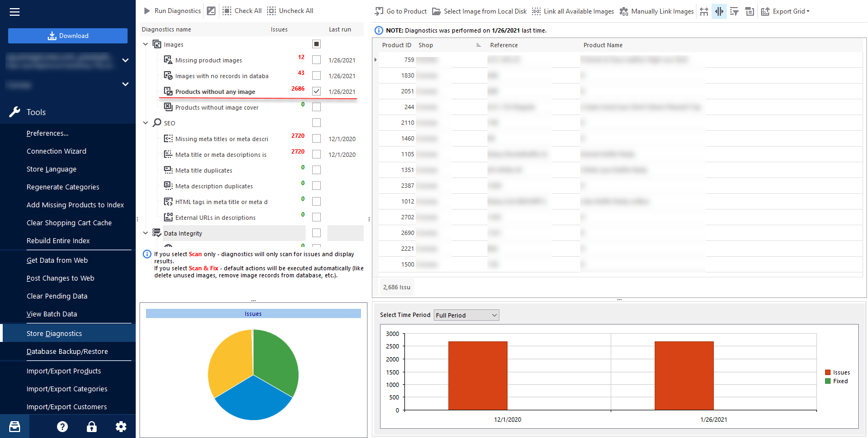Toggle the Meta title duplicates checkbox
Screen dimensions: 868x438
(316, 170)
